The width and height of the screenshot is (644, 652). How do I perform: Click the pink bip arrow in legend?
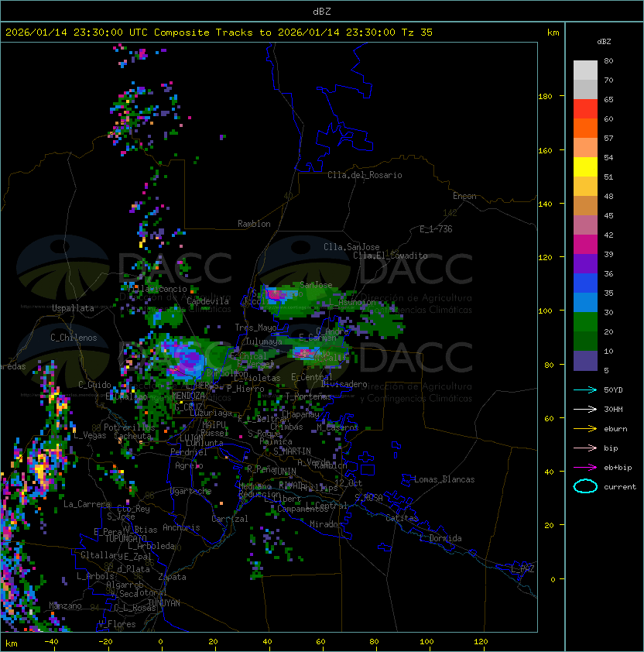click(585, 448)
